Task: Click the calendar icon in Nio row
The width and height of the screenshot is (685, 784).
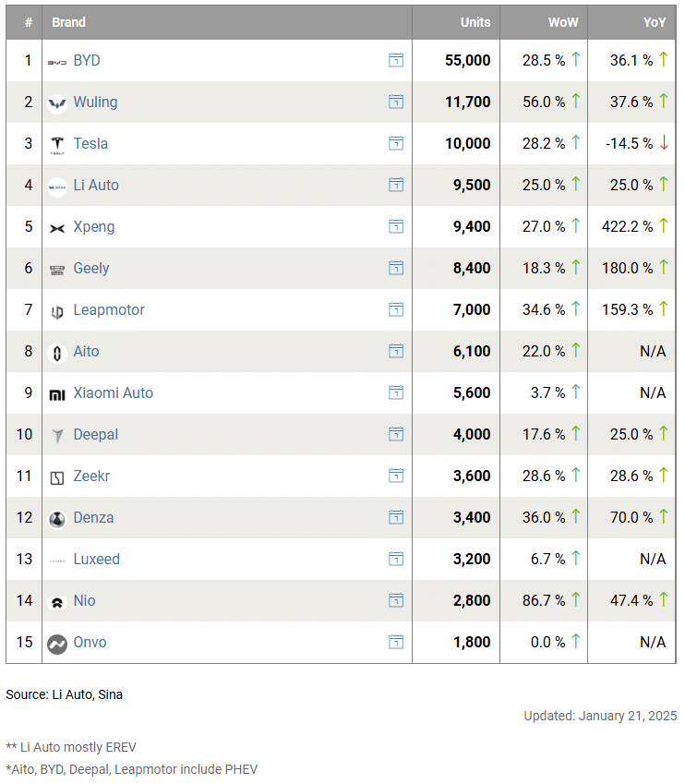Action: [x=396, y=600]
